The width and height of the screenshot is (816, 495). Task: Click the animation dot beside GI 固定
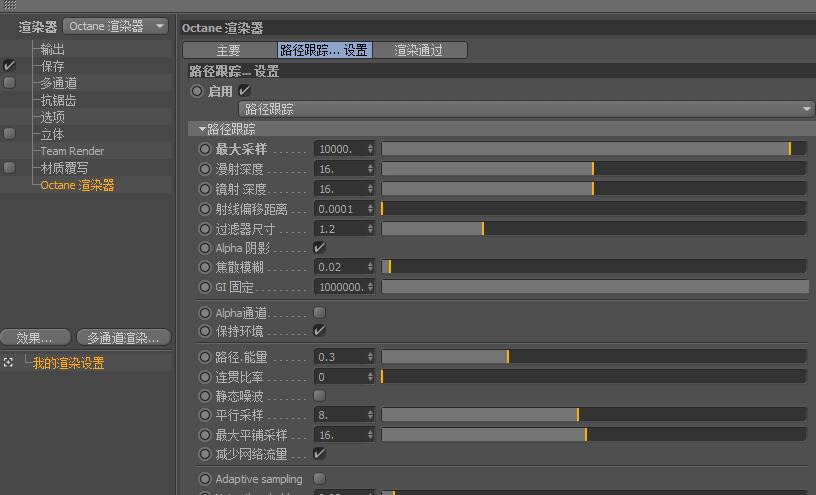pyautogui.click(x=205, y=287)
